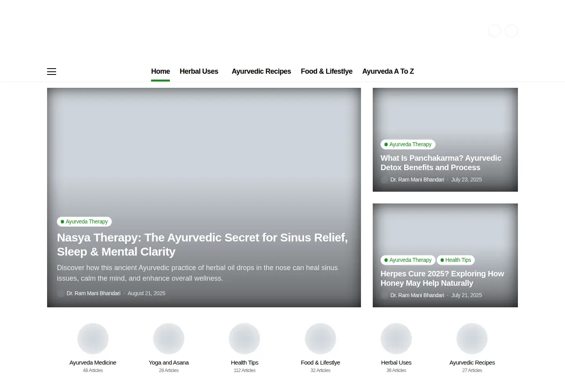The image size is (565, 392).
Task: Click the July 23, 2025 date
Action: click(x=467, y=180)
